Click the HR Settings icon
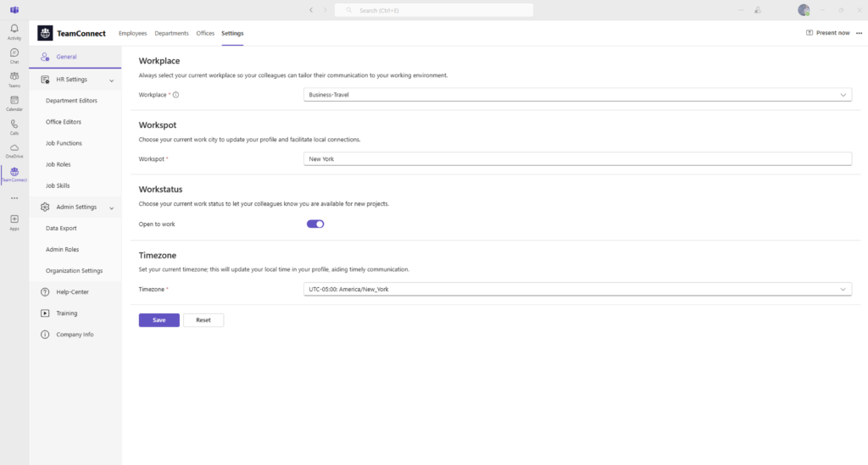Viewport: 868px width, 465px height. coord(45,80)
